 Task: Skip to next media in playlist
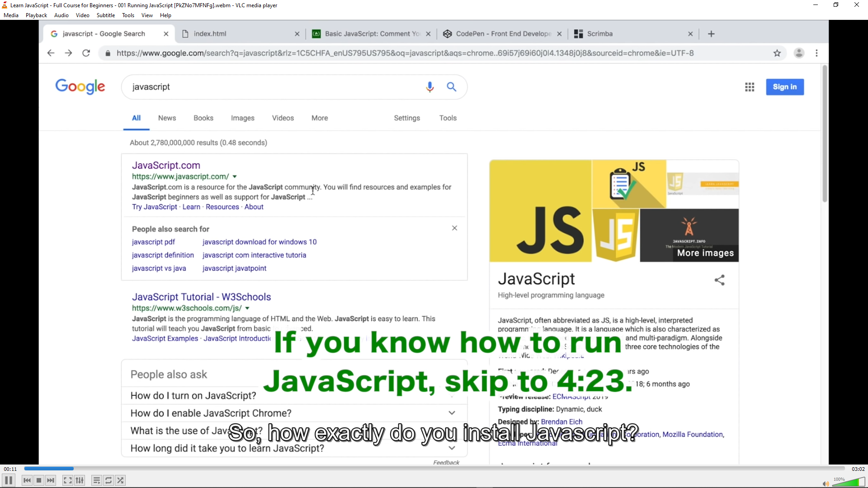click(51, 480)
